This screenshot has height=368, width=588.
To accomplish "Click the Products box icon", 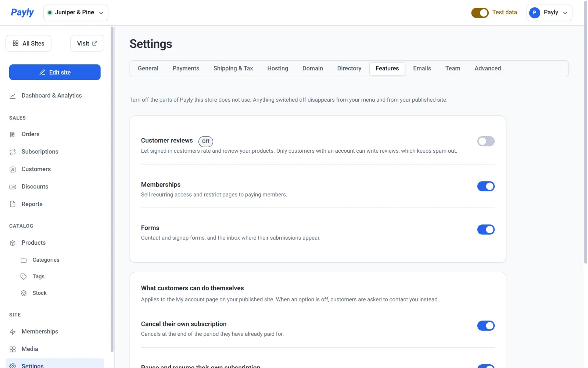I will click(x=12, y=243).
